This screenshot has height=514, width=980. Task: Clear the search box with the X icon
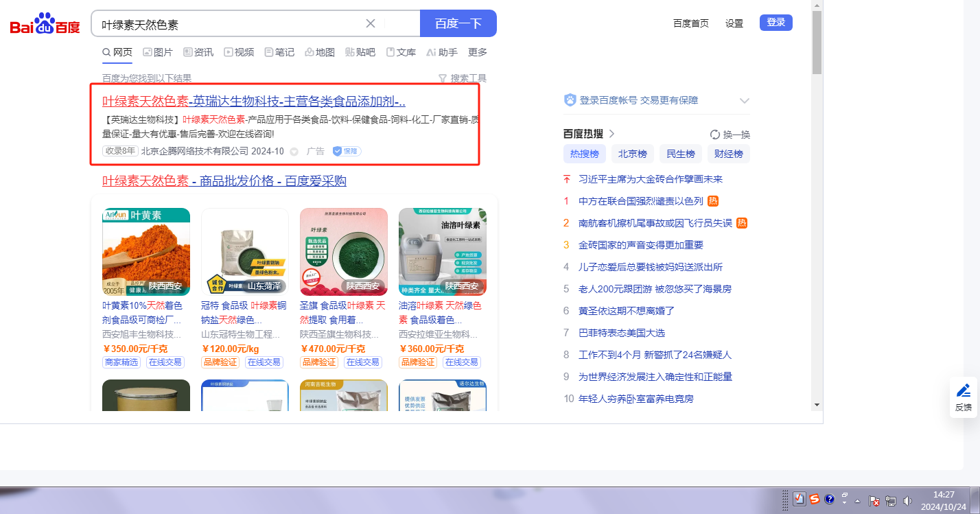point(371,23)
